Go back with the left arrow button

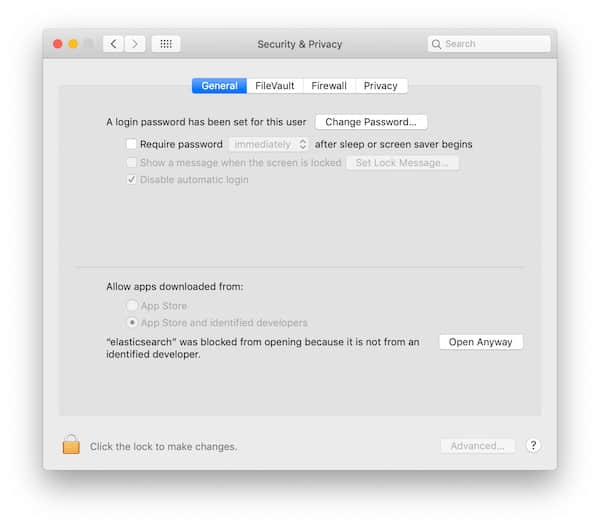113,44
